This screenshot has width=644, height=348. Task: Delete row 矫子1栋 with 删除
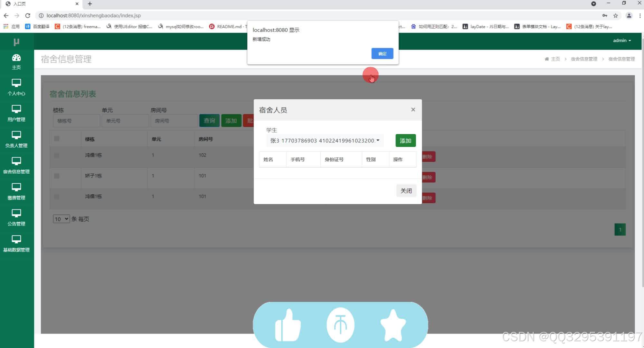[x=428, y=177]
